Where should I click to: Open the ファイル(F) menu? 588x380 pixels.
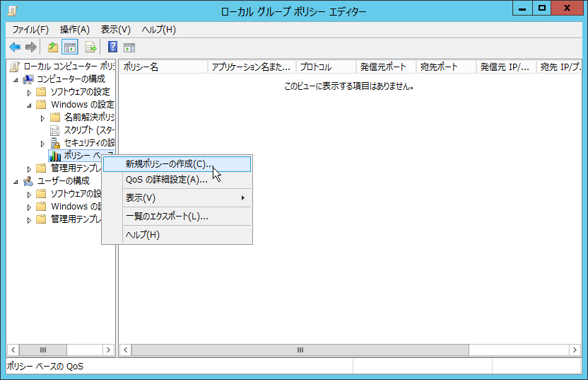pyautogui.click(x=30, y=30)
